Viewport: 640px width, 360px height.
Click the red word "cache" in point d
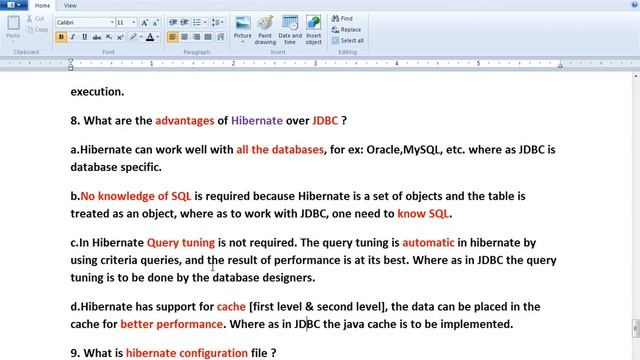231,307
